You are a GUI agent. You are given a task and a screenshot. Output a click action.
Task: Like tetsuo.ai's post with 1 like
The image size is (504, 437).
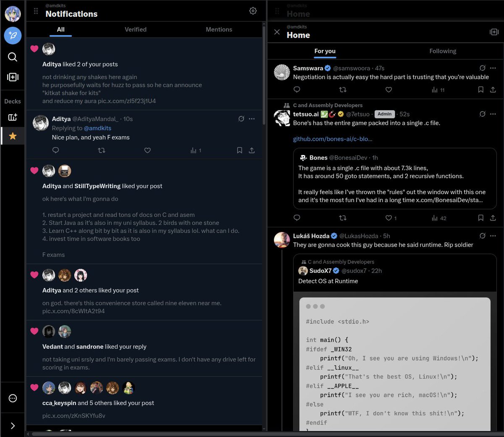391,218
